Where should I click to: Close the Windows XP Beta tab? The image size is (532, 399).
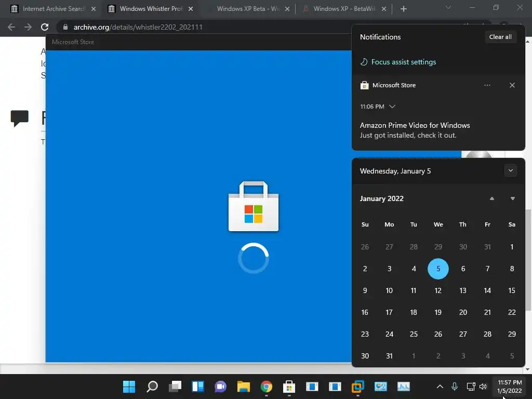(x=287, y=9)
